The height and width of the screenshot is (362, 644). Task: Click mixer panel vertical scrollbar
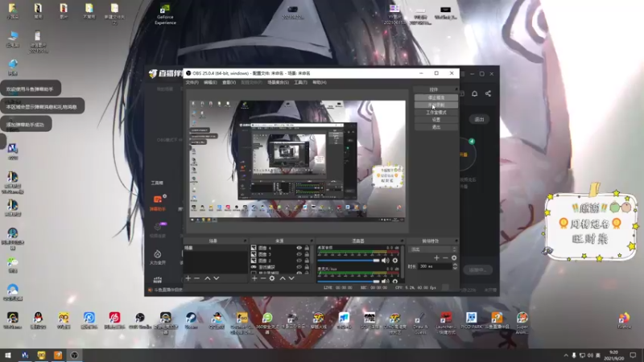[404, 263]
